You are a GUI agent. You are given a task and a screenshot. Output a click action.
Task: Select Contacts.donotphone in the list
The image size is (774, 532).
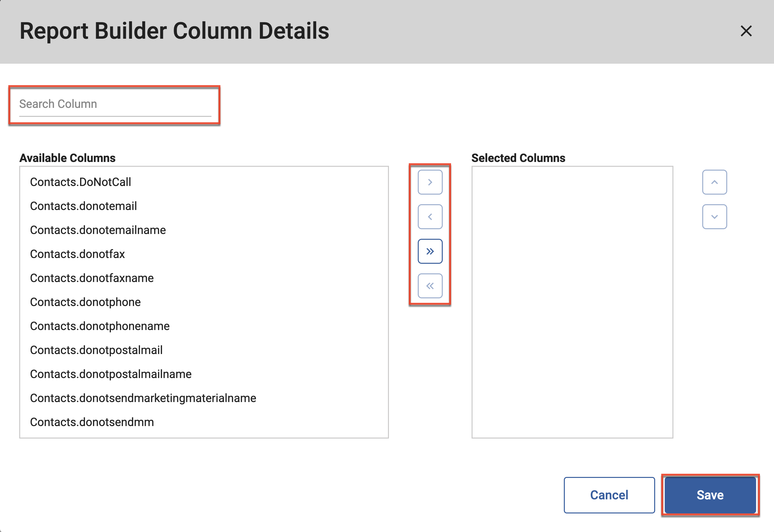(85, 302)
